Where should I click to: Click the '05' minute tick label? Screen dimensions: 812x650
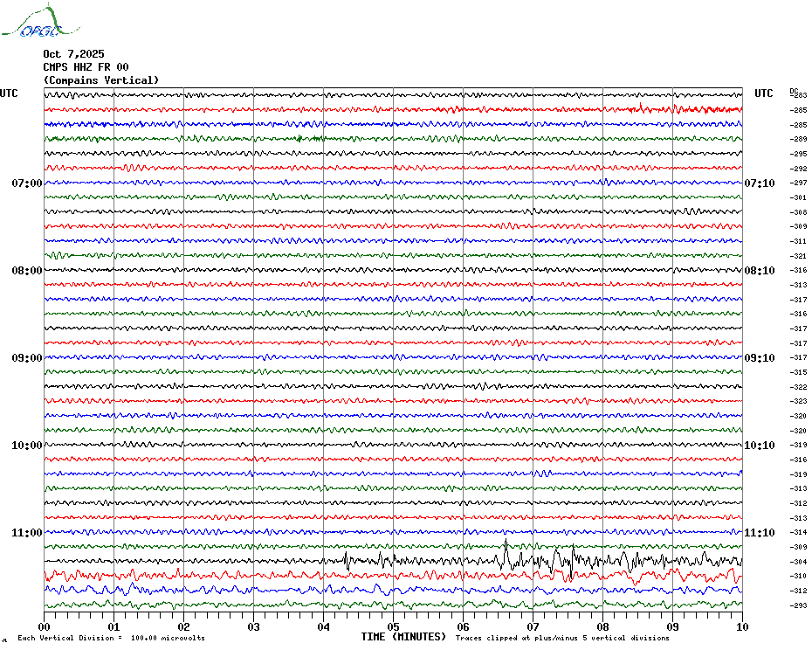pos(394,626)
